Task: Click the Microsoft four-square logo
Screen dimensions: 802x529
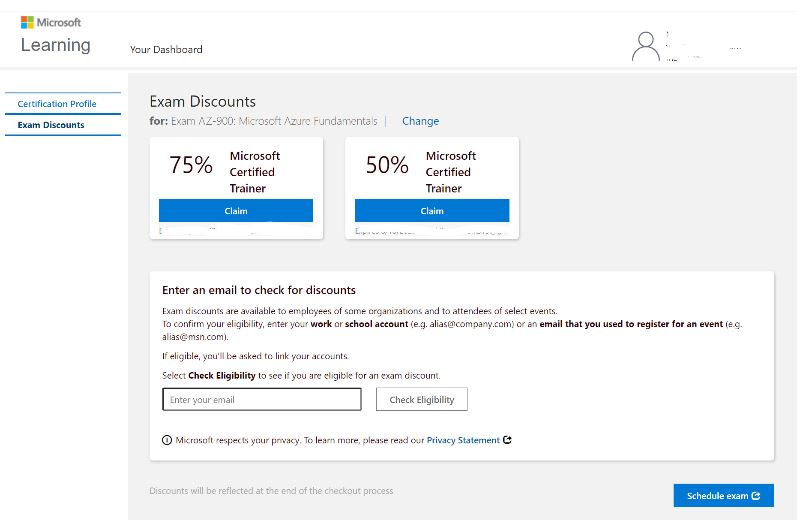Action: 27,23
